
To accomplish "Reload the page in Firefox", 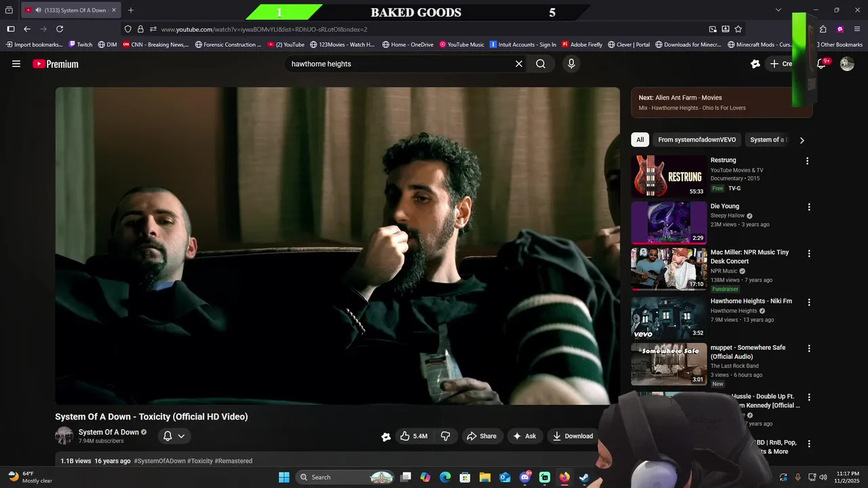I will pos(60,29).
